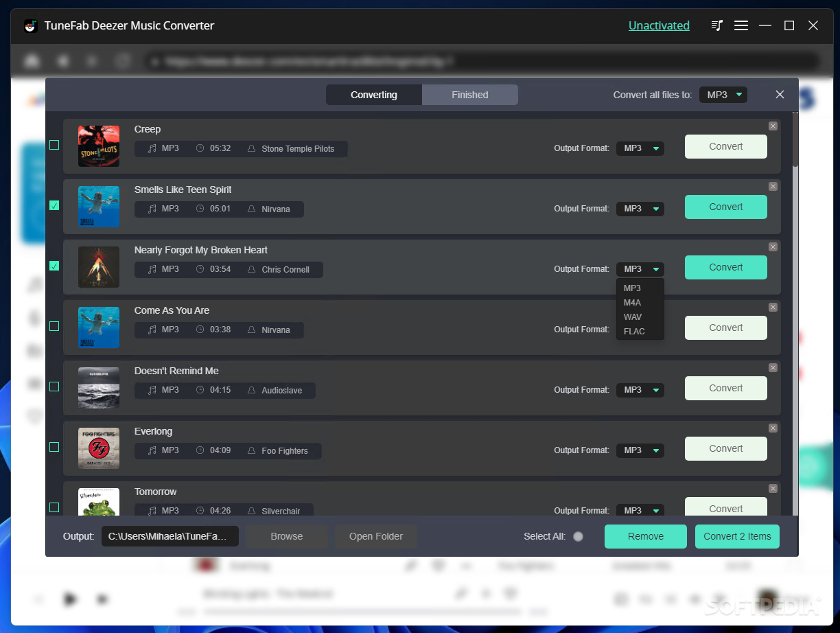Image resolution: width=840 pixels, height=633 pixels.
Task: Close the conversion list panel
Action: tap(780, 95)
